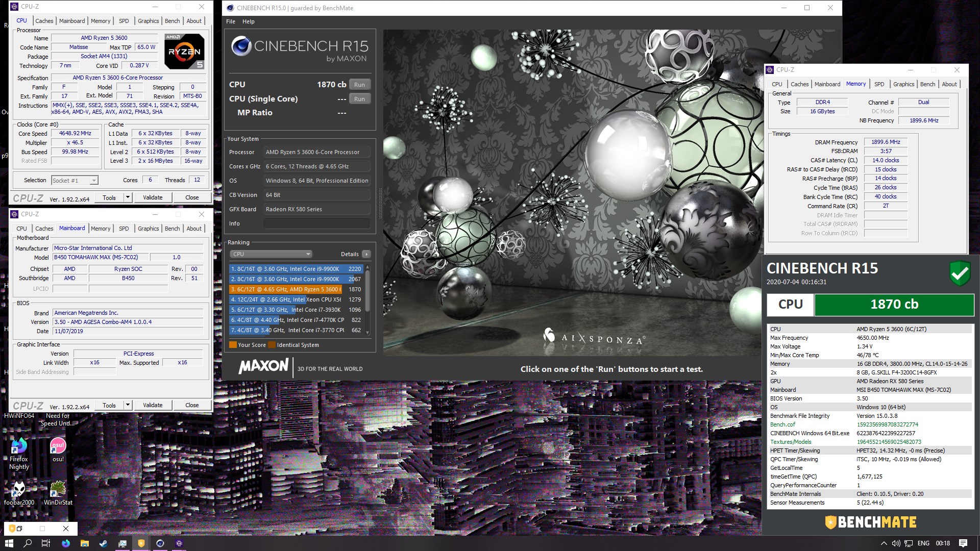This screenshot has width=980, height=551.
Task: Click the BenchMate shield taskbar icon
Action: click(141, 543)
